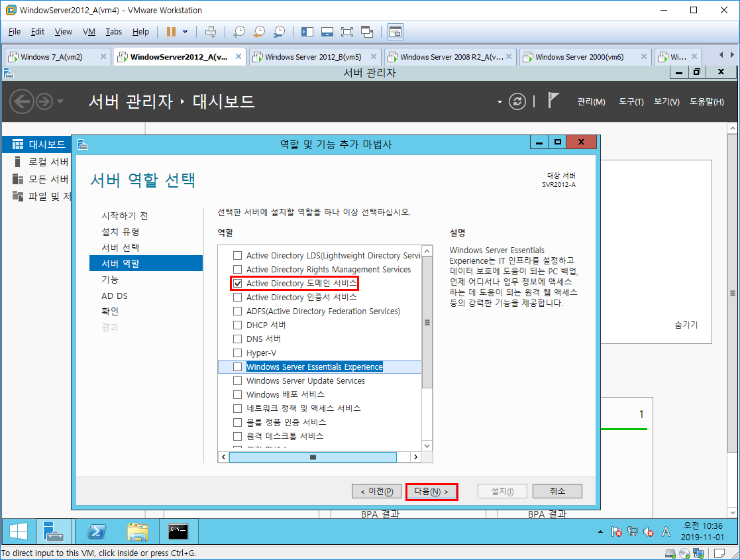Click the 이전(P) previous button

(x=376, y=492)
